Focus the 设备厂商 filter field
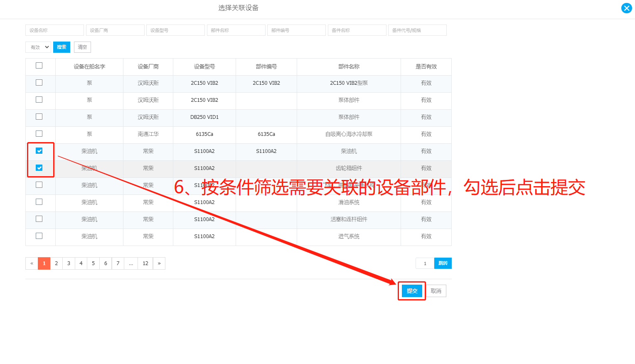The height and width of the screenshot is (364, 635). tap(115, 30)
